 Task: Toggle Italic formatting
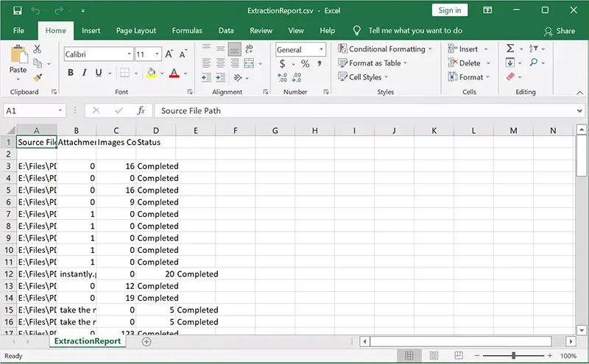pyautogui.click(x=85, y=72)
